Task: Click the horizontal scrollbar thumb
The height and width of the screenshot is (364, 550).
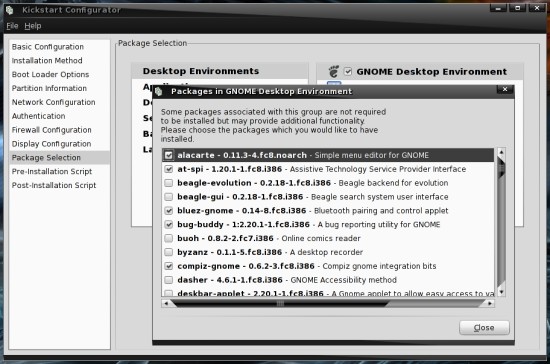Action: tap(280, 303)
